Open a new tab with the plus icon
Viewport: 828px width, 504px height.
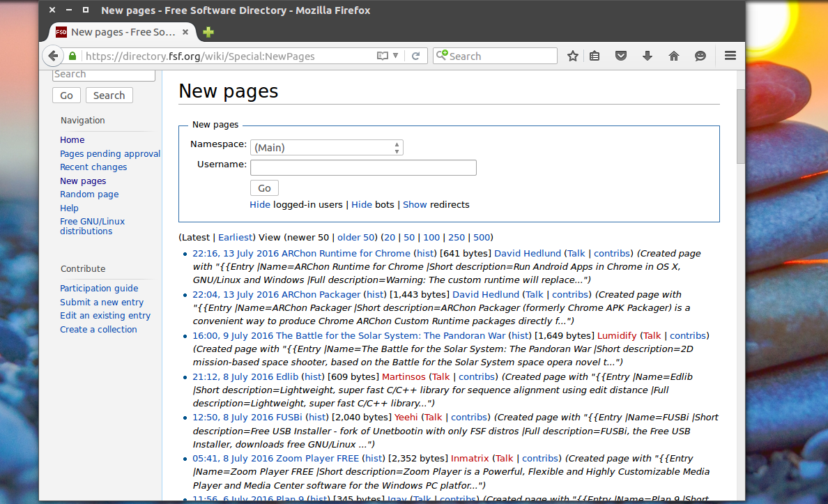(x=208, y=32)
